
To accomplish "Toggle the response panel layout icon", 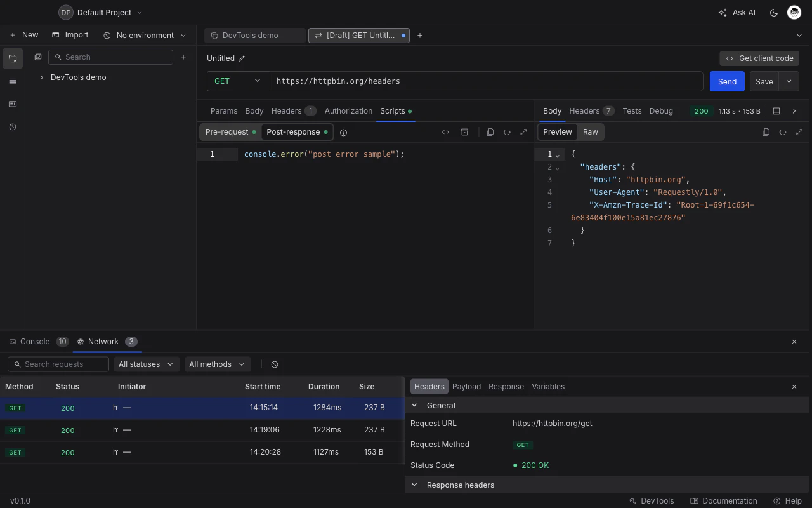I will pos(776,111).
